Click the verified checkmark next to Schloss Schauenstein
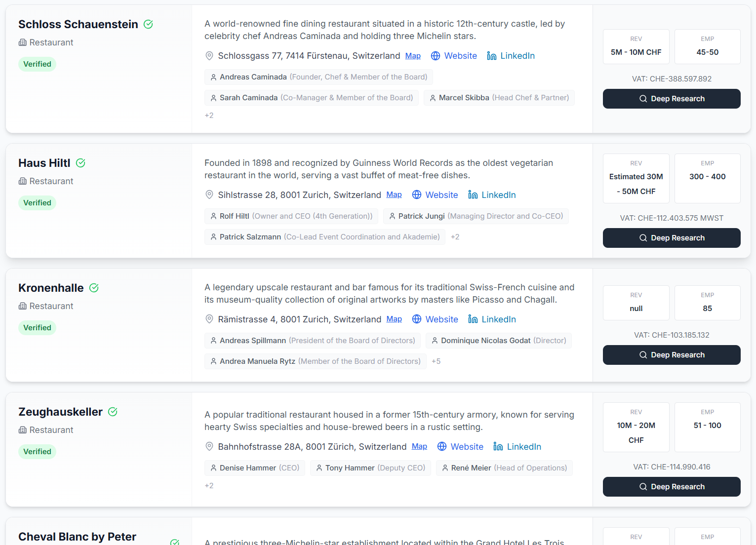Image resolution: width=756 pixels, height=545 pixels. 148,24
